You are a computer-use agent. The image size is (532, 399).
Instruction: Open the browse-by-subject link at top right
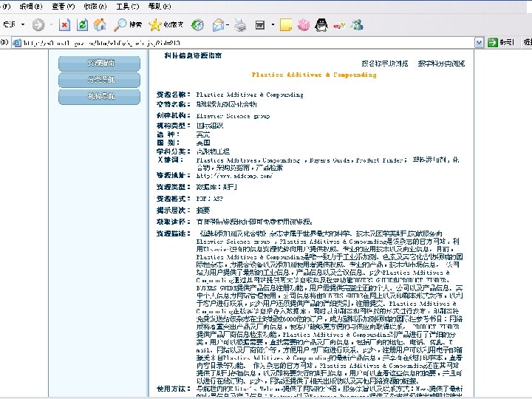[x=441, y=64]
